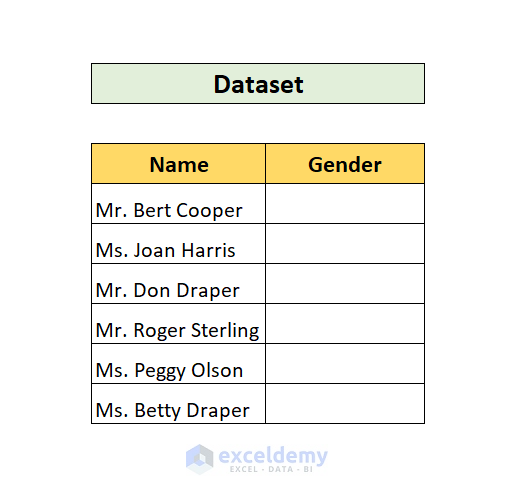Select the Gender column header
Screen dimensions: 515x491
[x=345, y=164]
